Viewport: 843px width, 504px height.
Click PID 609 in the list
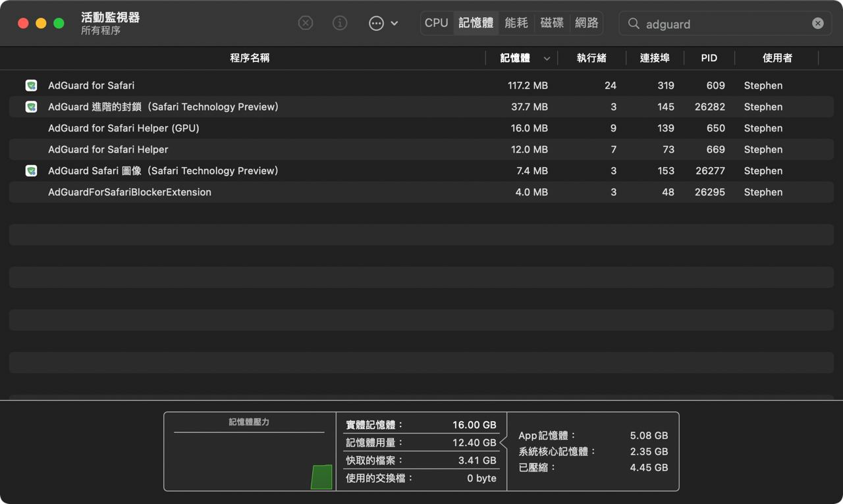click(715, 86)
